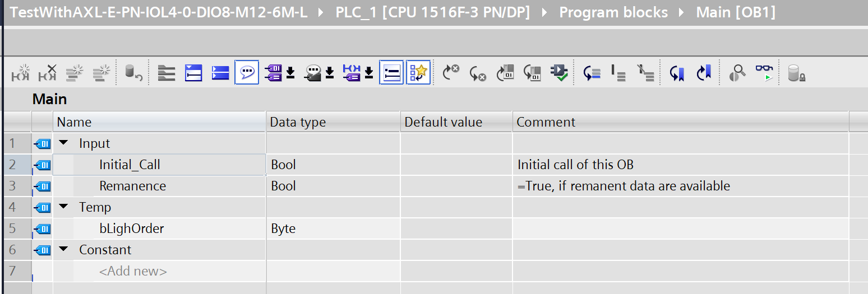
Task: Collapse the Constant section
Action: [x=62, y=250]
